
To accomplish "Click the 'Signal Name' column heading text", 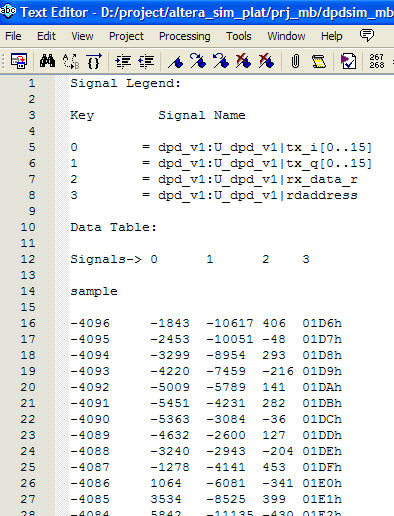I will click(x=202, y=115).
